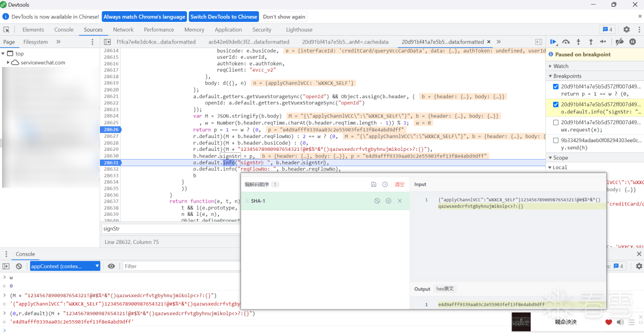
Task: Click the red 清空 clear recipe button
Action: tap(399, 185)
